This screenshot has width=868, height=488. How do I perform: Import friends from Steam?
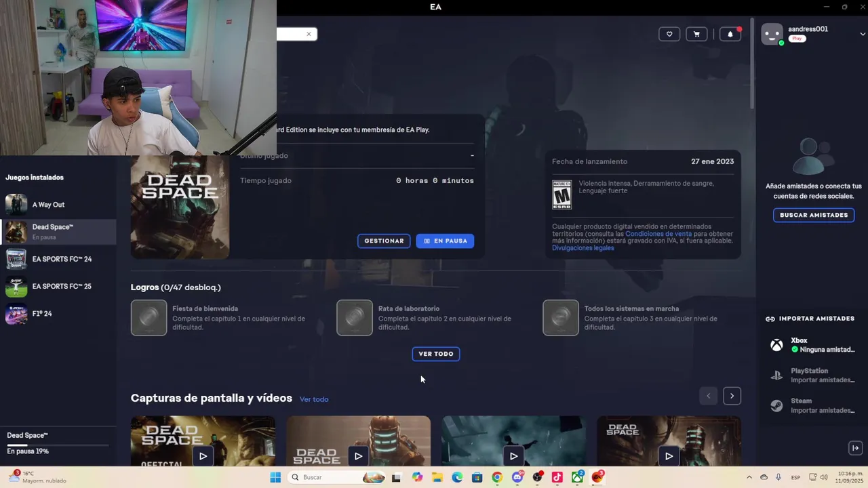tap(812, 405)
